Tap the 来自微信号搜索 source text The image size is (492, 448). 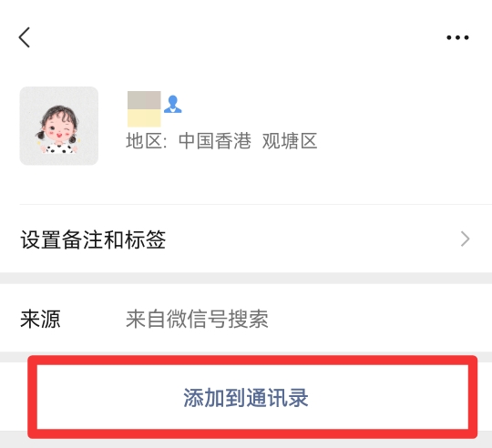click(x=197, y=319)
